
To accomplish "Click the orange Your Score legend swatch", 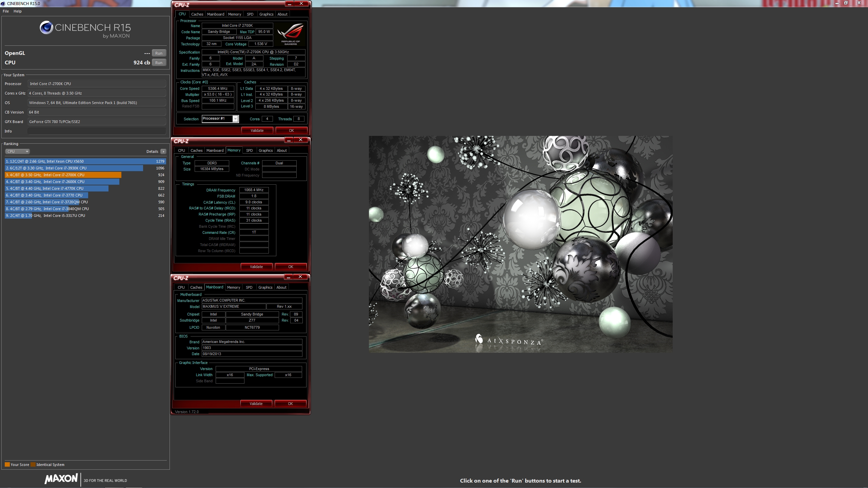I will tap(7, 465).
